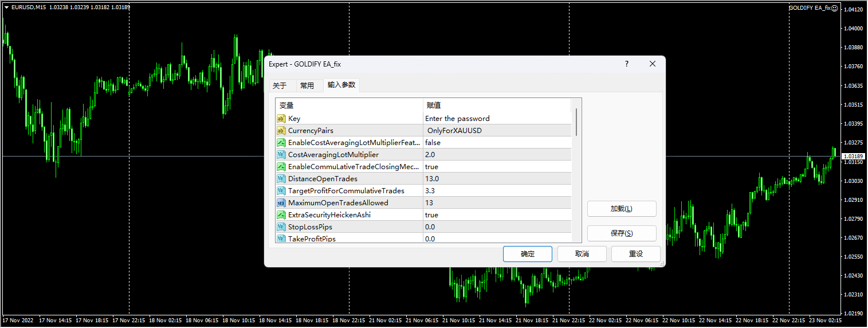Open the EURUSD,M15 chart dropdown arrow
The image size is (868, 328).
point(6,7)
